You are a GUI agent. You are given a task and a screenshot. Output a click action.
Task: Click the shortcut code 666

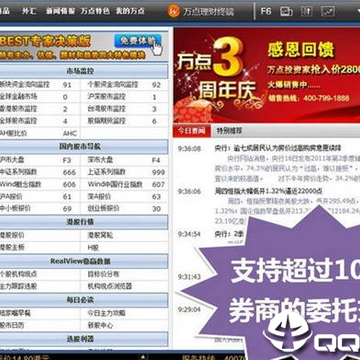click(x=69, y=172)
